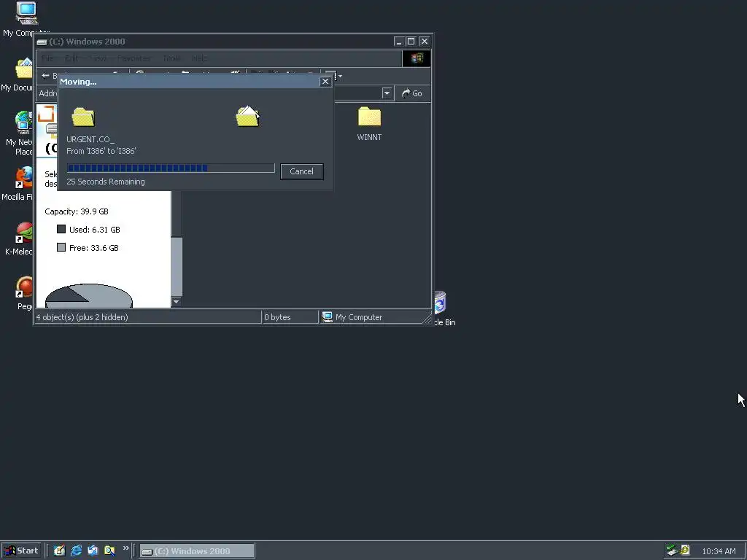Image resolution: width=747 pixels, height=560 pixels.
Task: Open the File menu
Action: [47, 58]
